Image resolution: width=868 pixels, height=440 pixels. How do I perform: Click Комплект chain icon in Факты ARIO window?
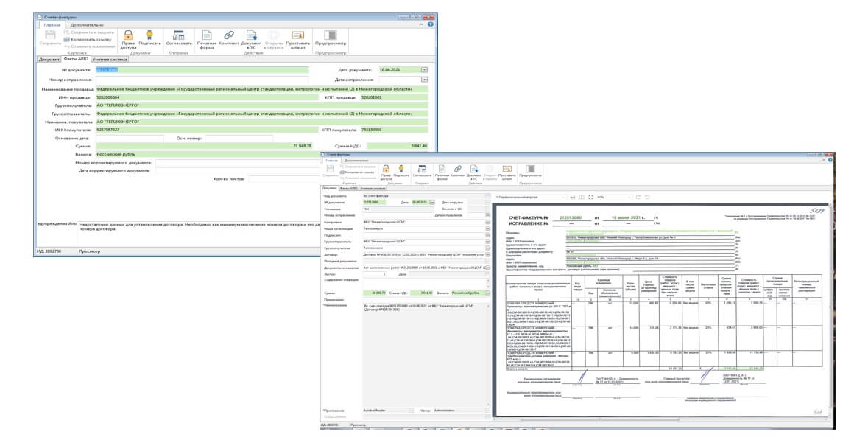[229, 35]
